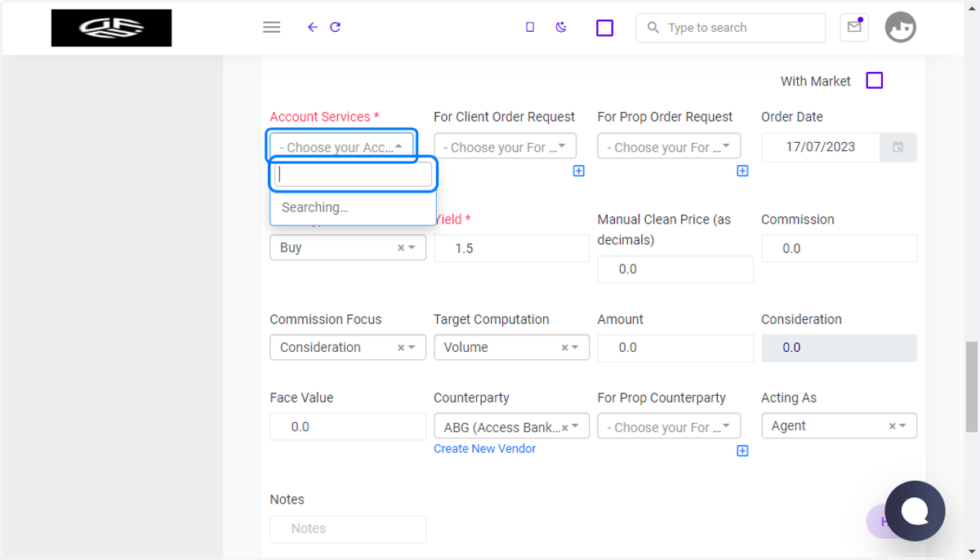This screenshot has width=980, height=560.
Task: Click the Amount input field
Action: coord(675,348)
